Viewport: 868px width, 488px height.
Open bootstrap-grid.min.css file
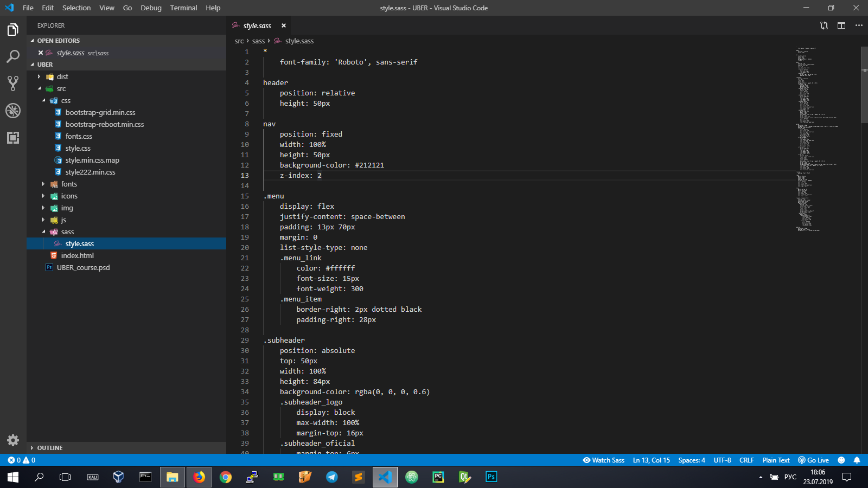[x=100, y=112]
